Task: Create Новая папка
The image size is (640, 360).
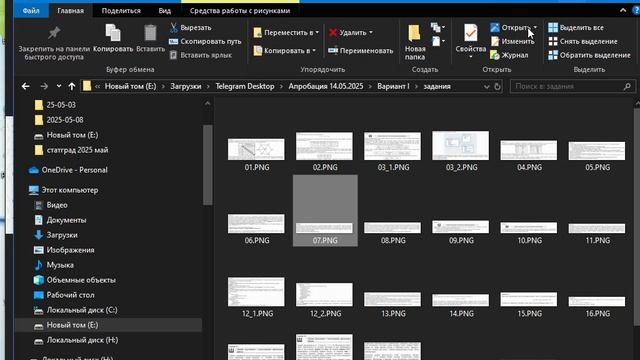Action: (415, 42)
